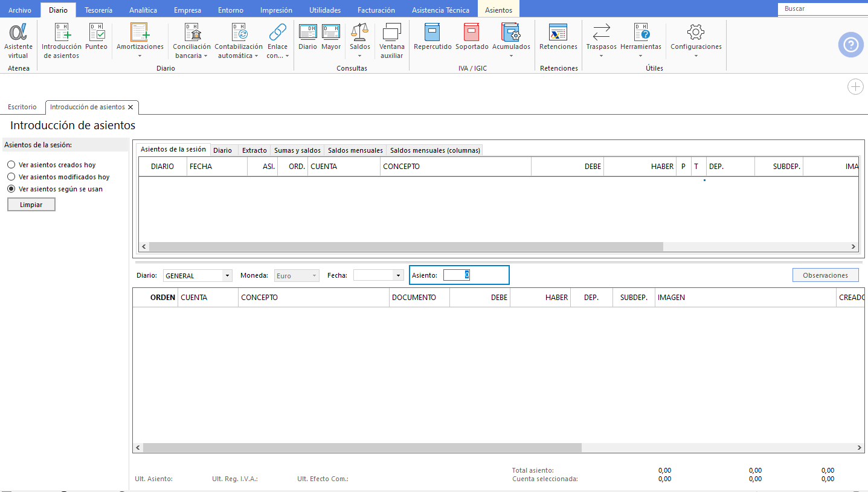Click the Buscar search box
Viewport: 868px width, 492px height.
point(823,8)
